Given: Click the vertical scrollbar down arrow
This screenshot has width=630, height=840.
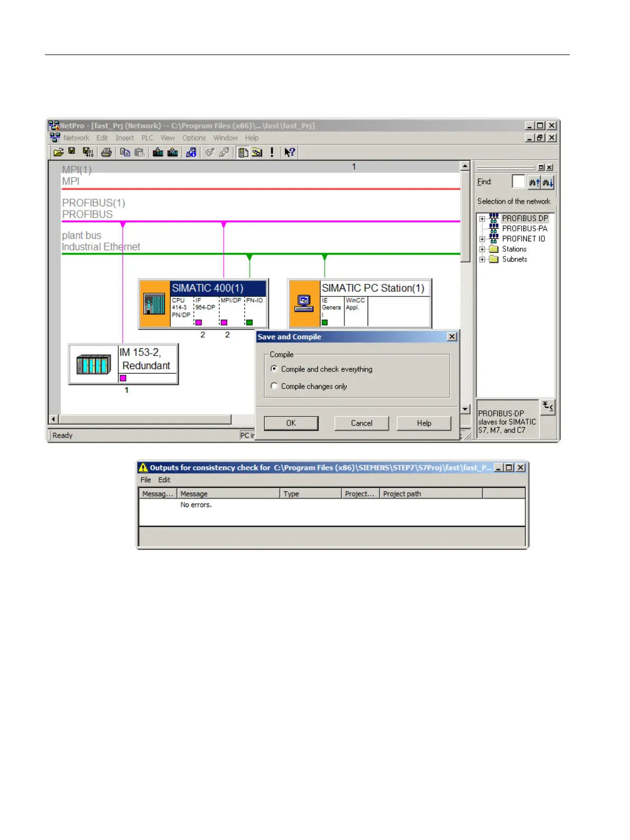Looking at the screenshot, I should click(465, 409).
